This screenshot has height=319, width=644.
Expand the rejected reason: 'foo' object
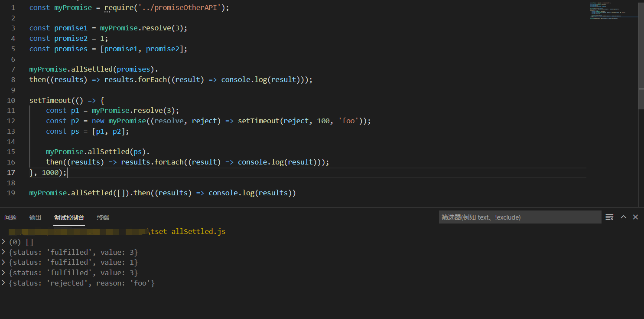pos(3,283)
